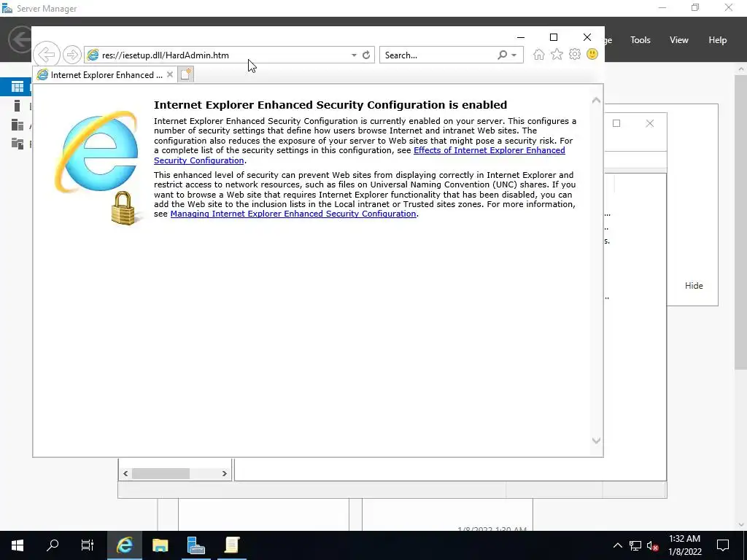
Task: Click Internet Explorer back arrow button
Action: (47, 55)
